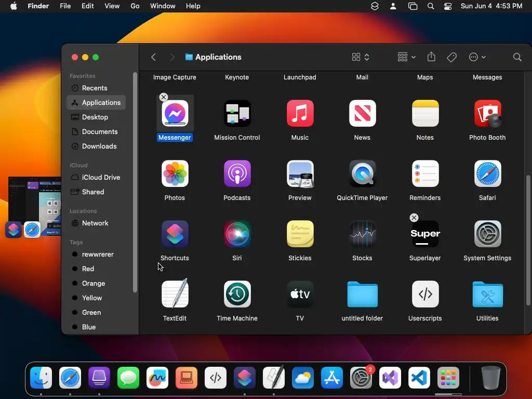Viewport: 532px width, 399px height.
Task: Open Documents in the sidebar
Action: pos(96,131)
